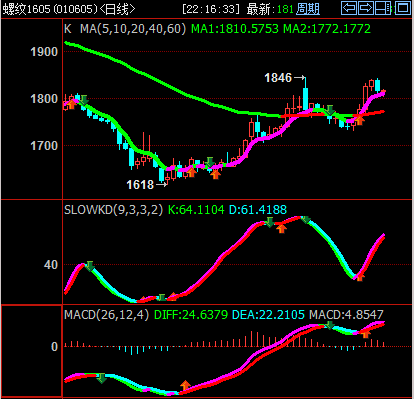Click the DIFF:24.6379 value readout

coord(191,314)
